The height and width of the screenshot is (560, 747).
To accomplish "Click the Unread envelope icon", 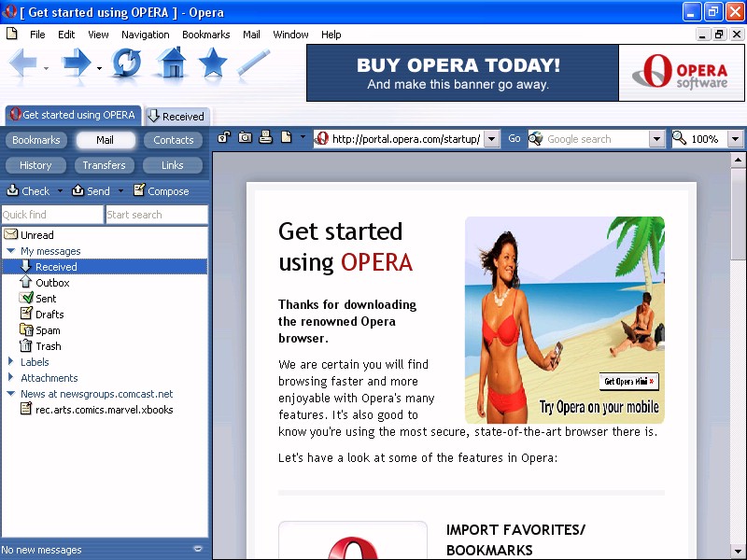I will pos(10,234).
